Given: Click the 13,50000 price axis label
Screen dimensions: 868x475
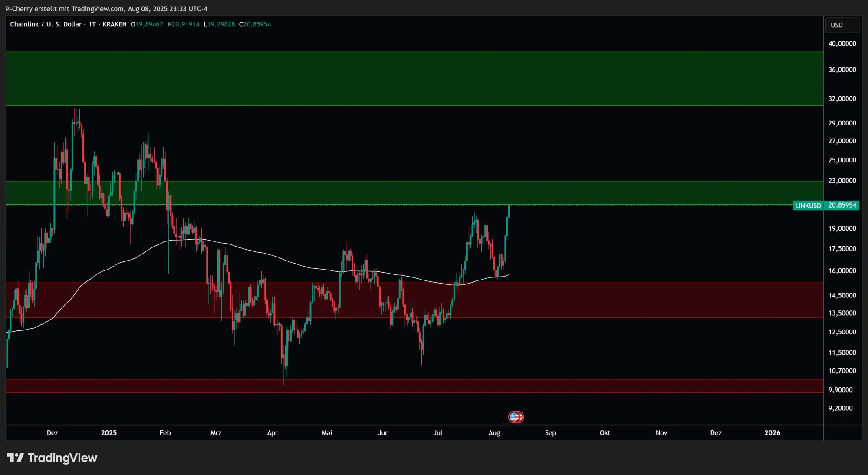Looking at the screenshot, I should point(842,313).
